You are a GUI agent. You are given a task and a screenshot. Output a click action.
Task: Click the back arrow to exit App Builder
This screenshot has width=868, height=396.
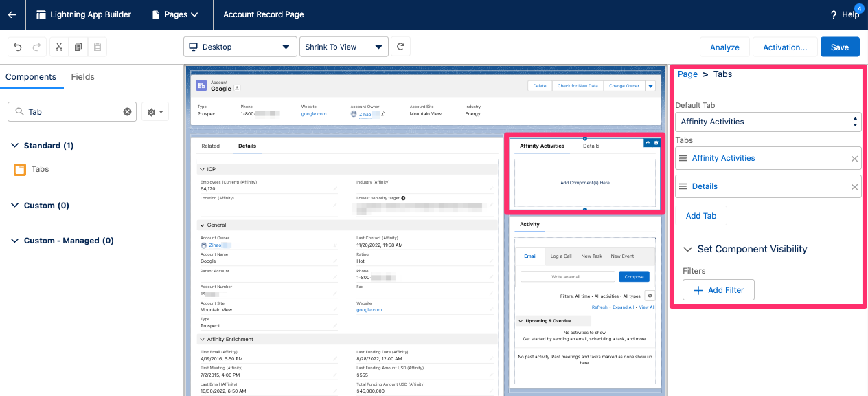tap(11, 14)
